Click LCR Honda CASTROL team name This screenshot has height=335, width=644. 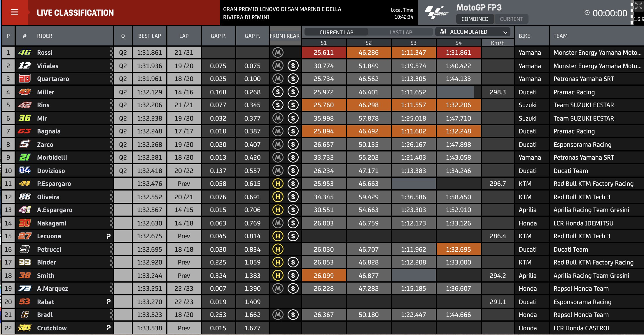[x=582, y=328]
